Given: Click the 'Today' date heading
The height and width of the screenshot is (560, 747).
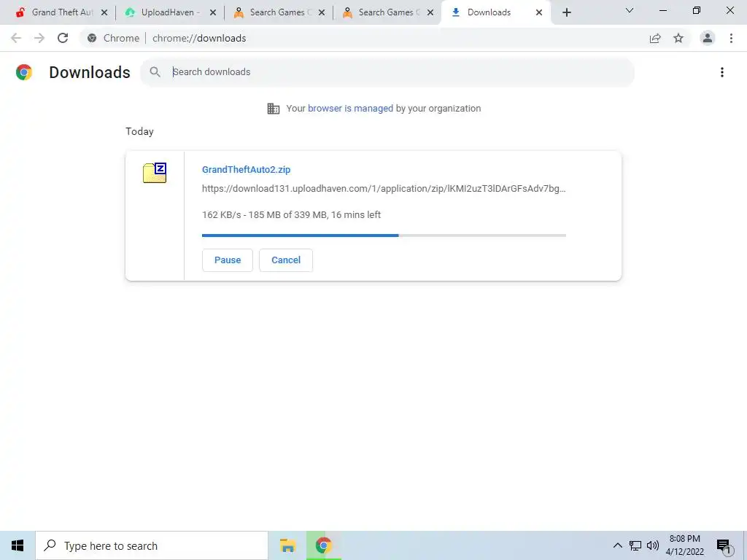Looking at the screenshot, I should point(139,131).
